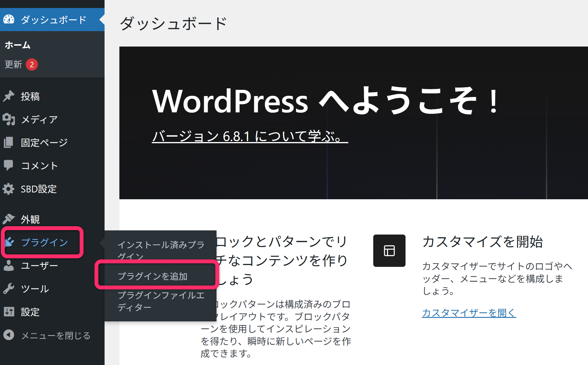Select プラグインファイルエディター in the flyout
This screenshot has width=588, height=365.
coord(161,301)
